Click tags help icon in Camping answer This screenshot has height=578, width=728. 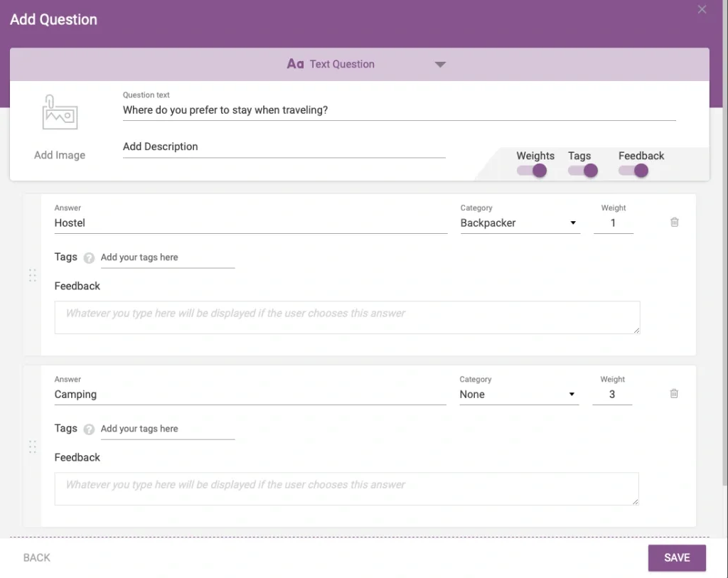pyautogui.click(x=89, y=429)
